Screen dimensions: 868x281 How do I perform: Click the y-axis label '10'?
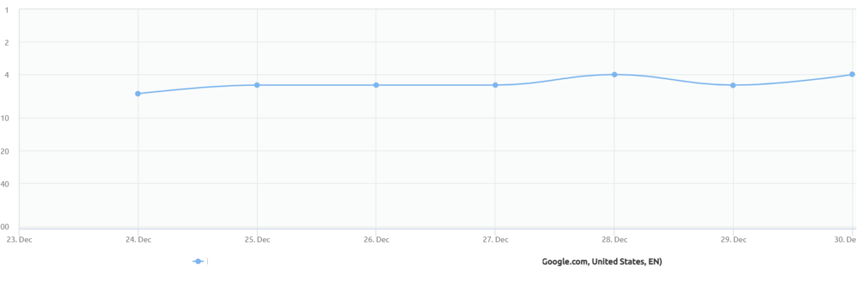[x=5, y=118]
